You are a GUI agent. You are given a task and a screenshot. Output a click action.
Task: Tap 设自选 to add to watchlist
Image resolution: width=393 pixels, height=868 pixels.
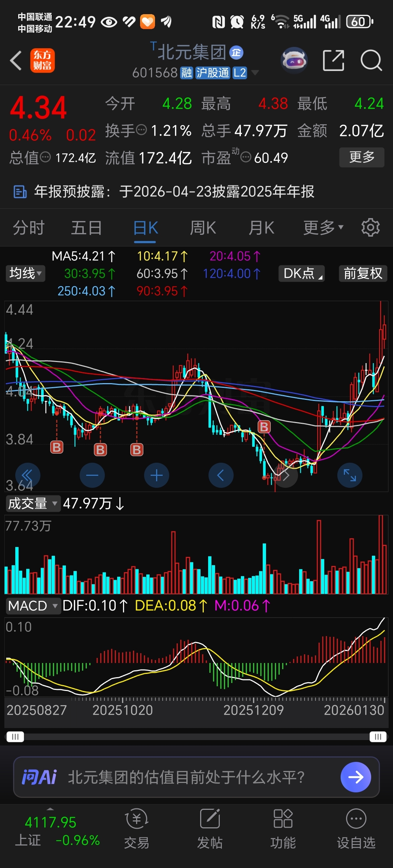click(356, 829)
